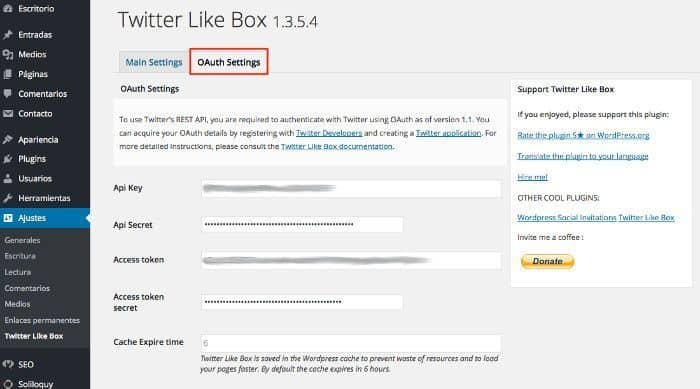Viewport: 700px width, 389px height.
Task: Click the Apariencia paintbrush icon
Action: [x=8, y=139]
